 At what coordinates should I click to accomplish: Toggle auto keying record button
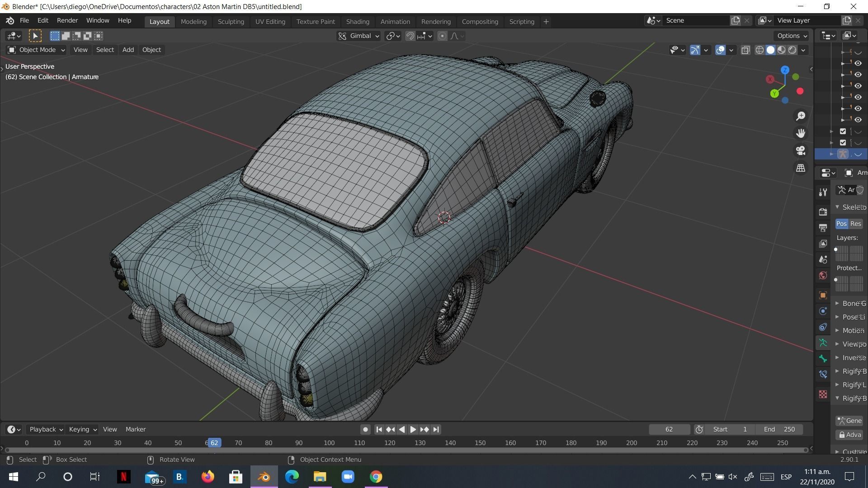click(x=365, y=430)
